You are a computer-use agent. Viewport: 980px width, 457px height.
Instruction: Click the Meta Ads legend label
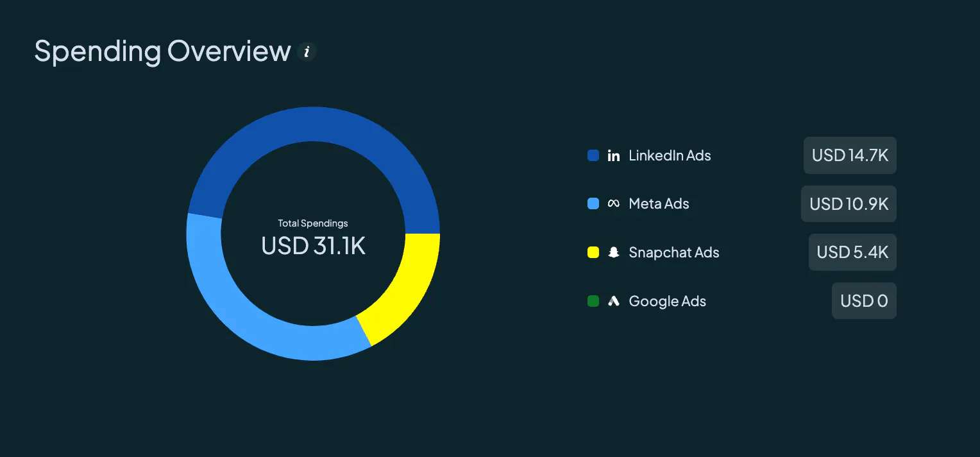point(659,204)
